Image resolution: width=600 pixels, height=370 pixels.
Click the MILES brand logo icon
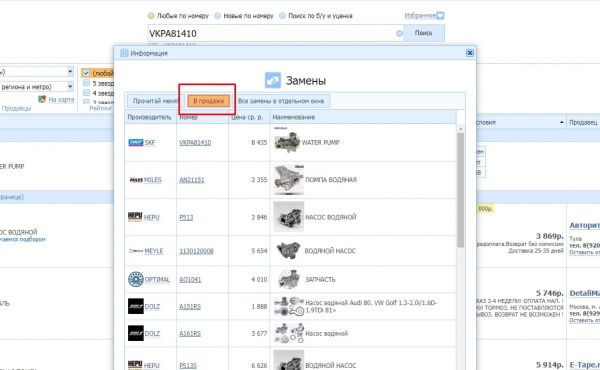[x=136, y=180]
